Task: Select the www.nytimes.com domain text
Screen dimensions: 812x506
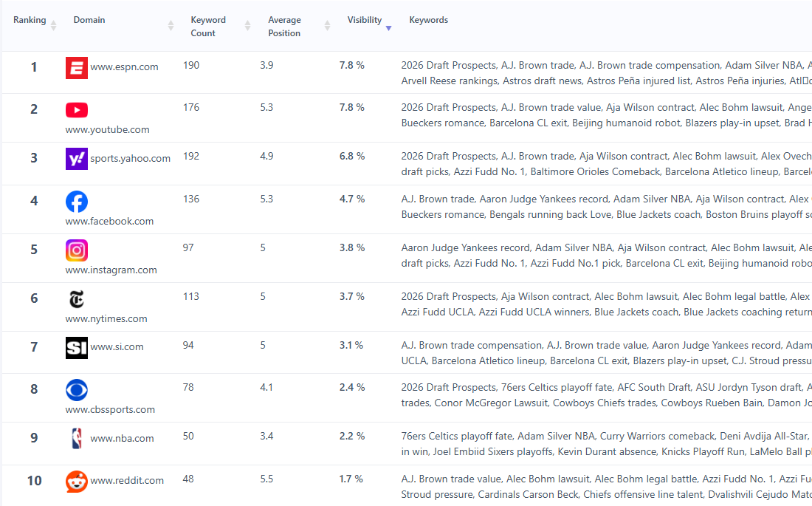Action: [106, 319]
